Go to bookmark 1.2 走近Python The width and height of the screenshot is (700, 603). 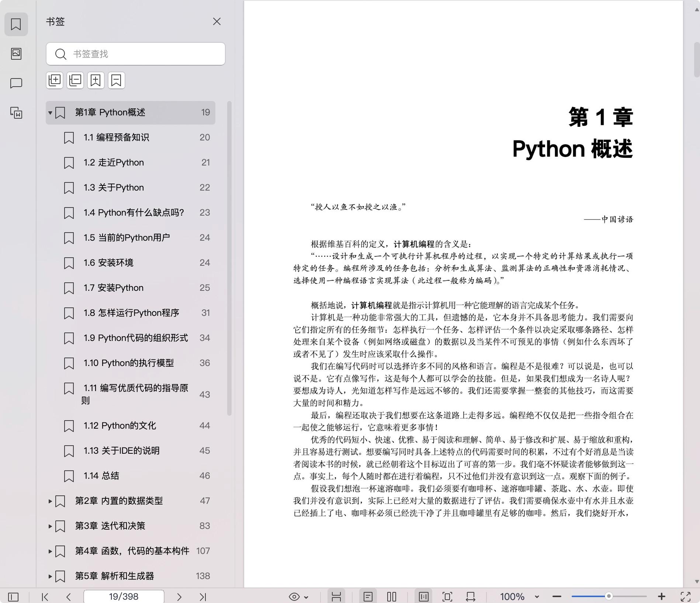click(131, 163)
